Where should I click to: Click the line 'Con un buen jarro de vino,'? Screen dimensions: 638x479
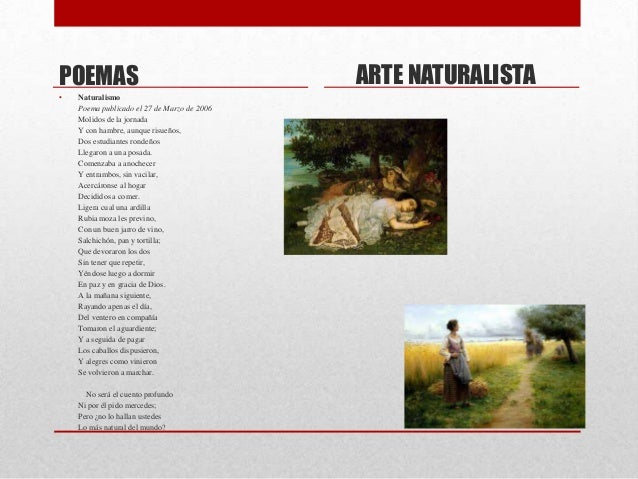click(121, 229)
